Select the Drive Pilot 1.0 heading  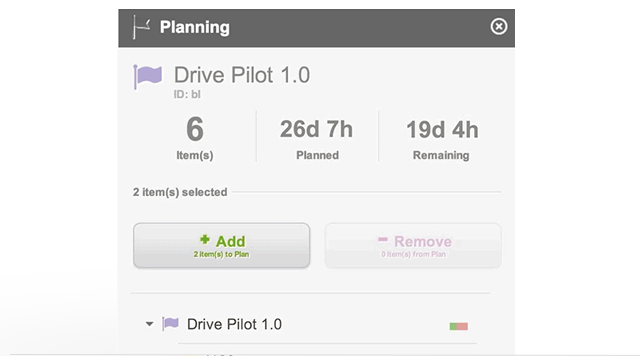pos(242,75)
